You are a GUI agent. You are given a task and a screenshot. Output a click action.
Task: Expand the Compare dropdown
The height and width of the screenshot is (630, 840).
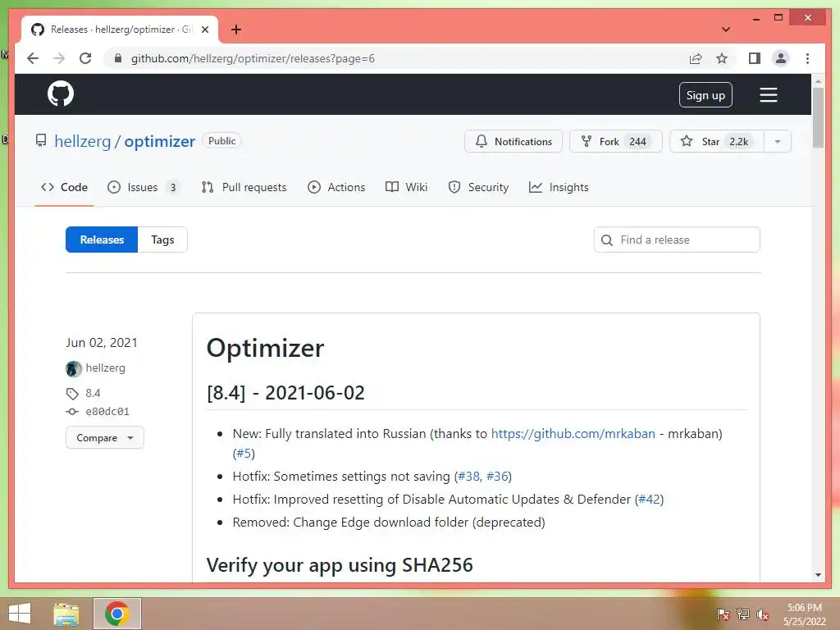(x=105, y=438)
